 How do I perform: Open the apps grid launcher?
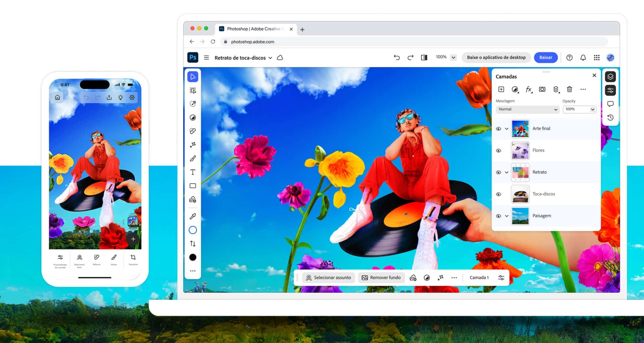[596, 58]
